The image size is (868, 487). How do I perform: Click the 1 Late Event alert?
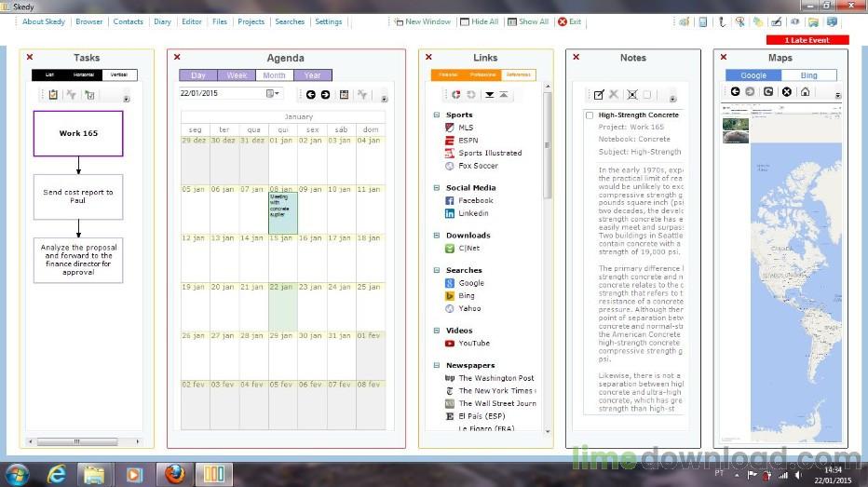[807, 40]
